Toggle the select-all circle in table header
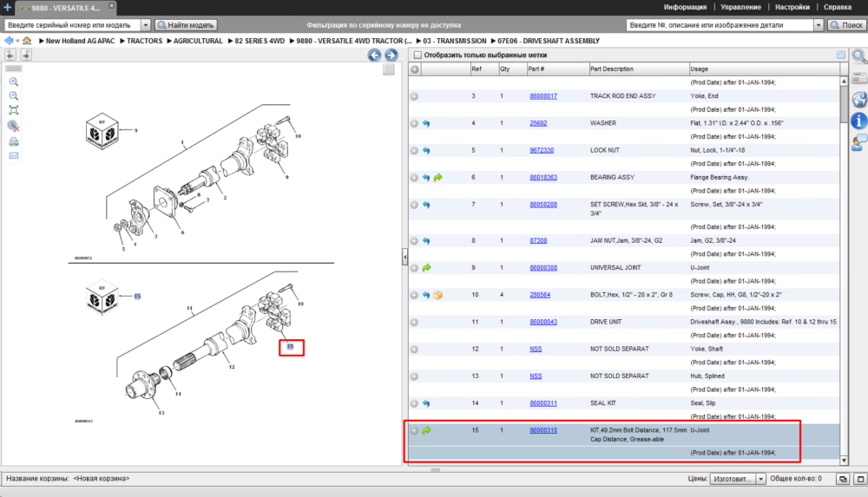 (x=415, y=69)
